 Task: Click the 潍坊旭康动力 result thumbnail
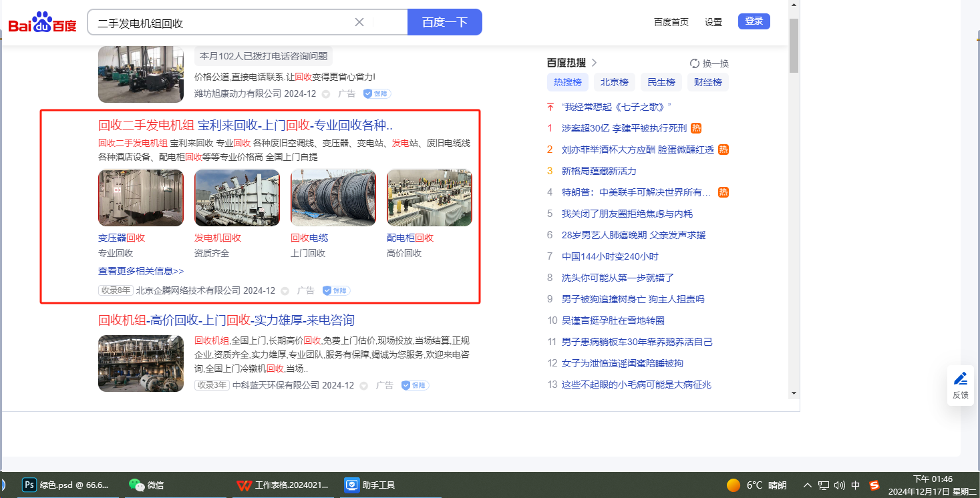point(141,74)
